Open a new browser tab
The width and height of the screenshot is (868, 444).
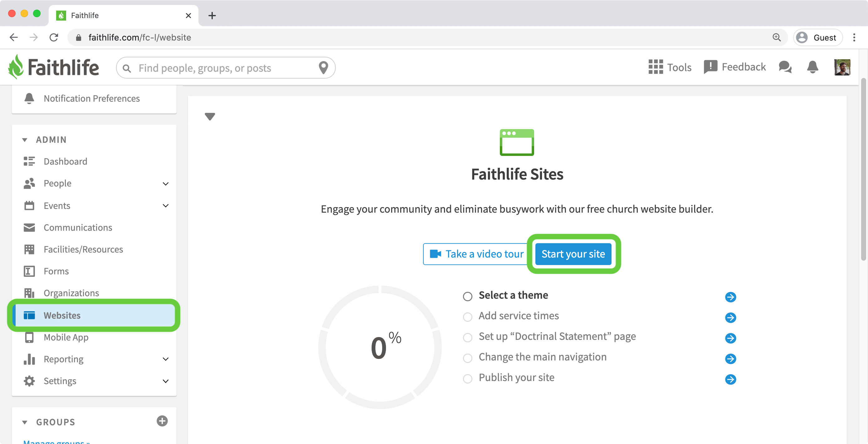pyautogui.click(x=212, y=16)
